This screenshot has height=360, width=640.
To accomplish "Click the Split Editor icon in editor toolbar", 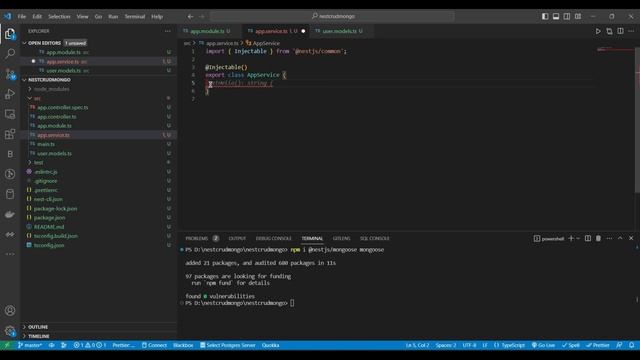I will [620, 31].
